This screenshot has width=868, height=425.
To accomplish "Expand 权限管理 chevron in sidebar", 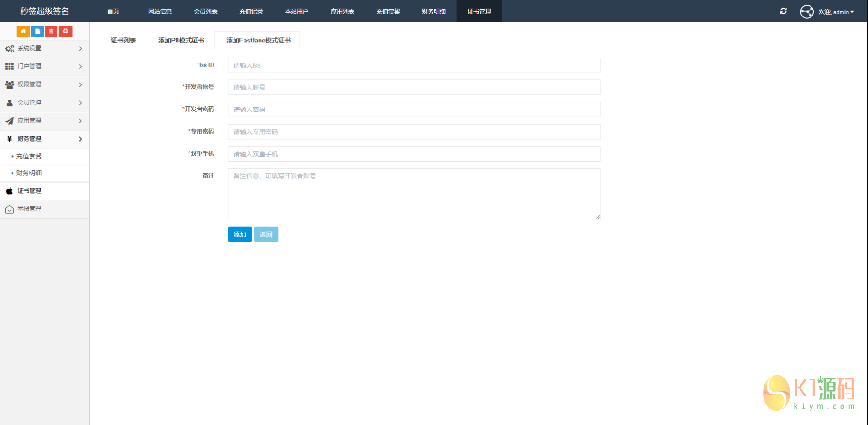I will [80, 84].
